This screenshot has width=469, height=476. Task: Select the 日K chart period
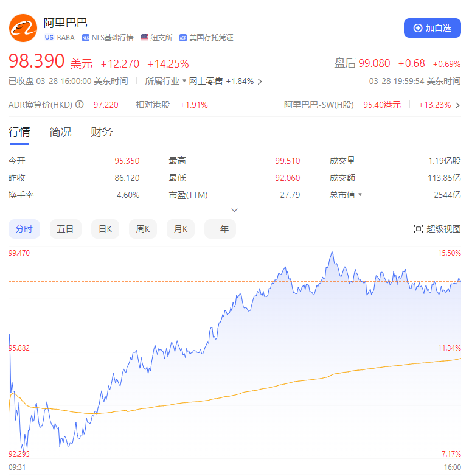[x=105, y=229]
